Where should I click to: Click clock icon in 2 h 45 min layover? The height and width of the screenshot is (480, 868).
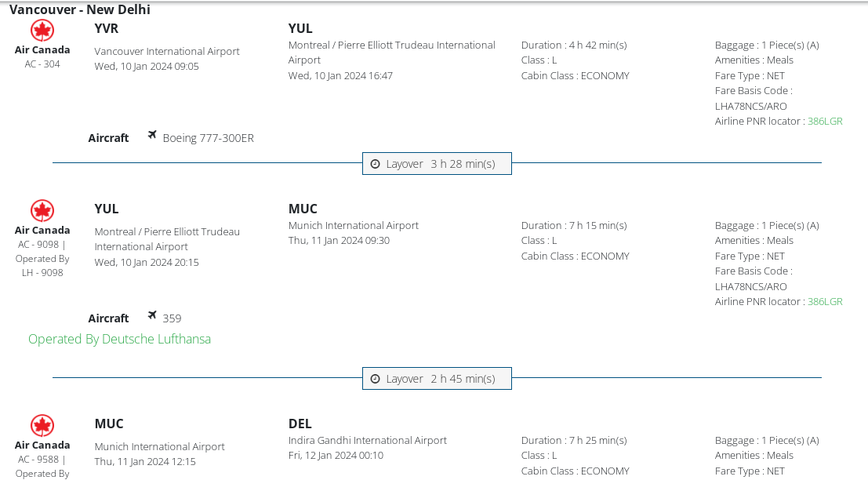pyautogui.click(x=375, y=379)
